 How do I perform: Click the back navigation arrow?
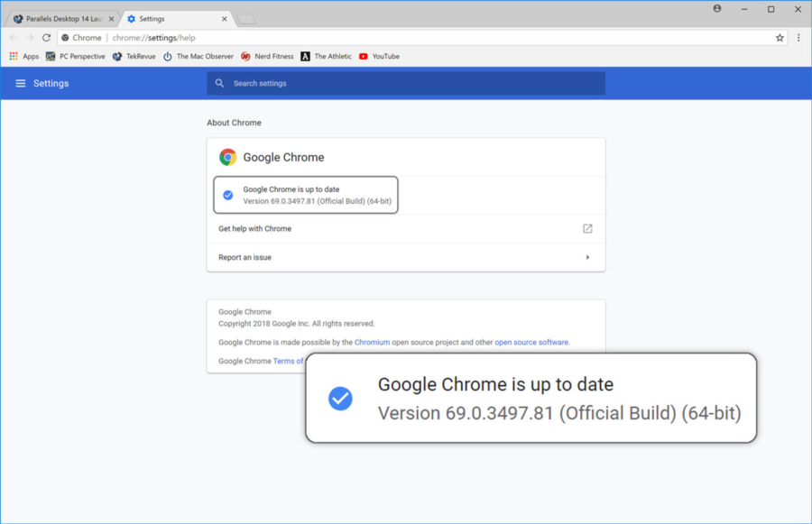coord(13,38)
